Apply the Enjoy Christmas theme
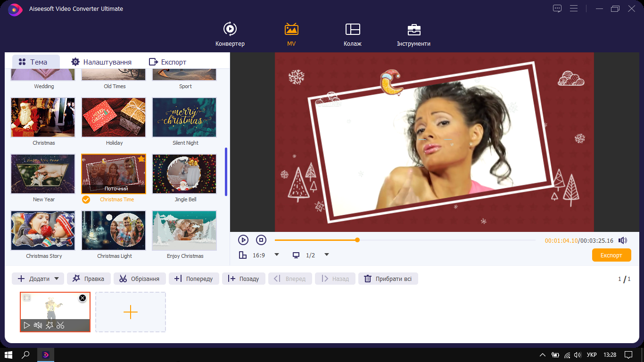 coord(184,230)
